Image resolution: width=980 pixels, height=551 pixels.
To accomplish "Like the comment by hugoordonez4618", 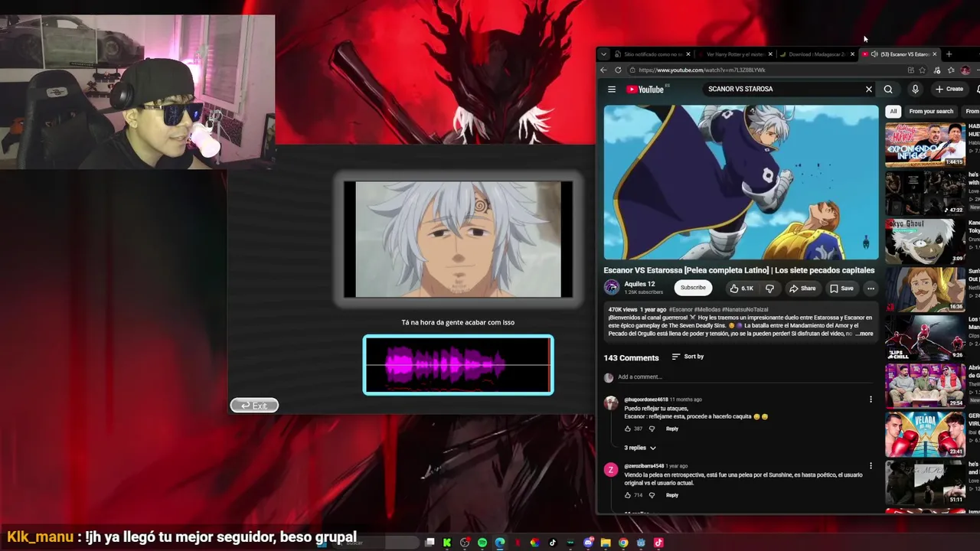I will tap(628, 429).
